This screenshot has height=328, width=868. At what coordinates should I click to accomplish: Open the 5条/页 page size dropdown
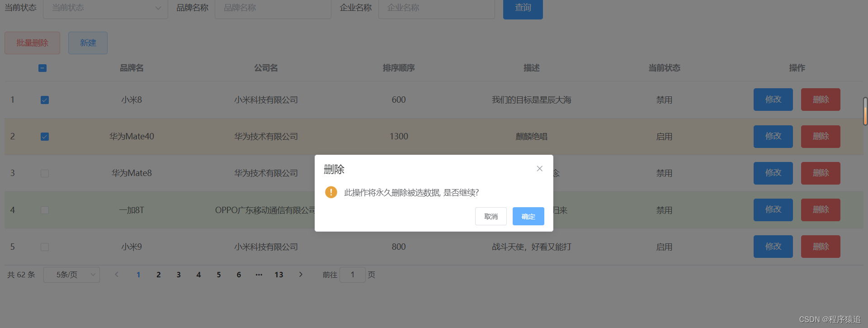coord(71,275)
